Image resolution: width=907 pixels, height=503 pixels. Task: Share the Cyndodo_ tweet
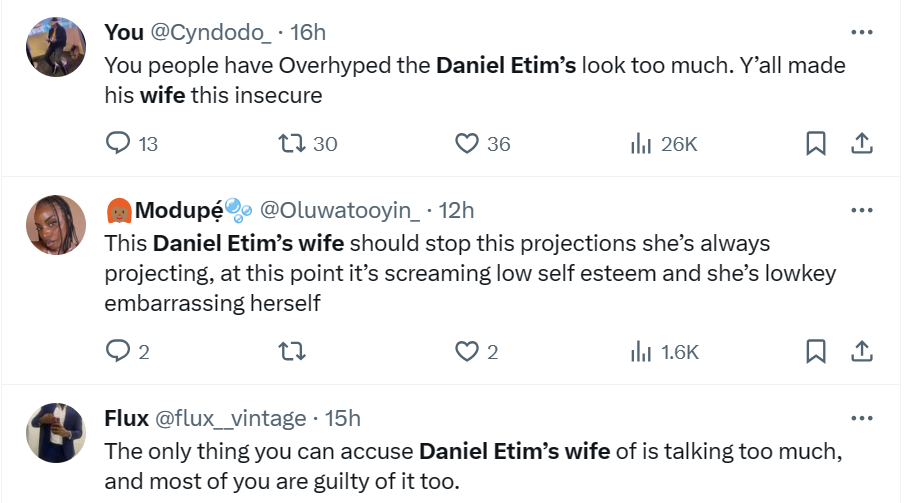pyautogui.click(x=861, y=144)
